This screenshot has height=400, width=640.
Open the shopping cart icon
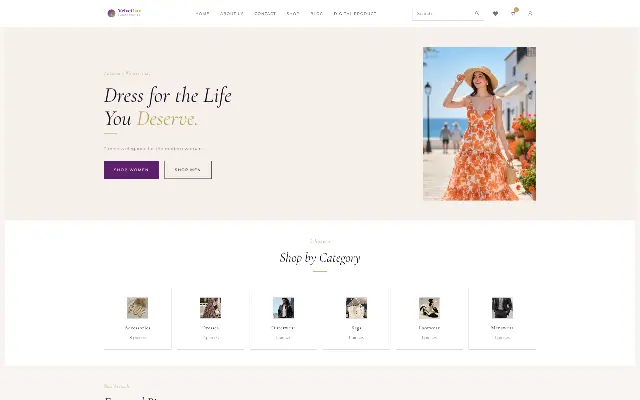coord(513,13)
